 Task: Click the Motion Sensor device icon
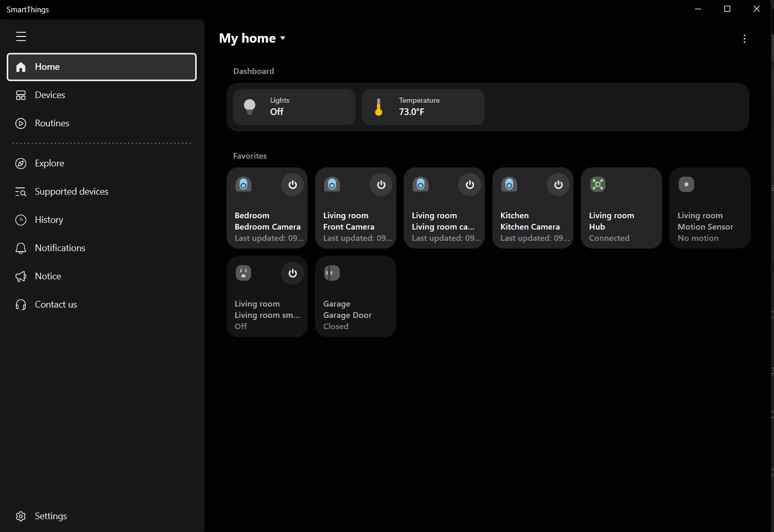tap(686, 184)
